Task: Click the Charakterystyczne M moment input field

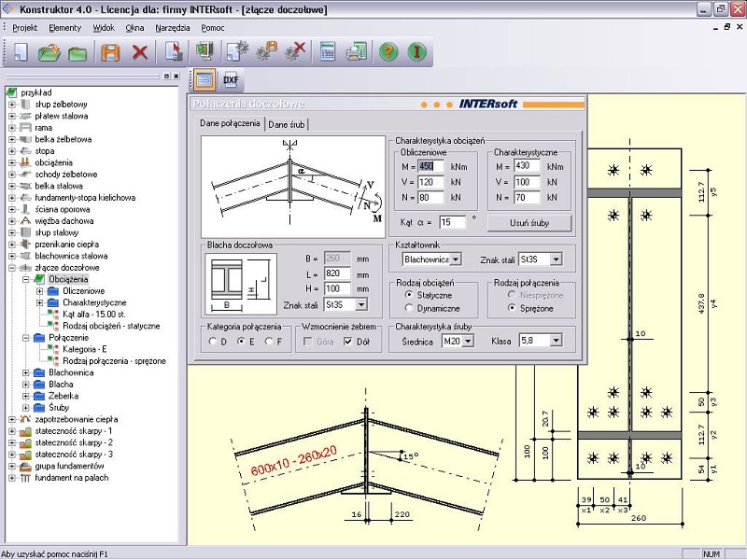Action: click(x=527, y=166)
